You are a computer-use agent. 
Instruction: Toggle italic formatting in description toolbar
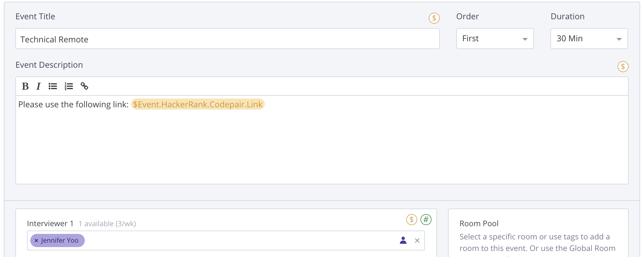click(39, 86)
